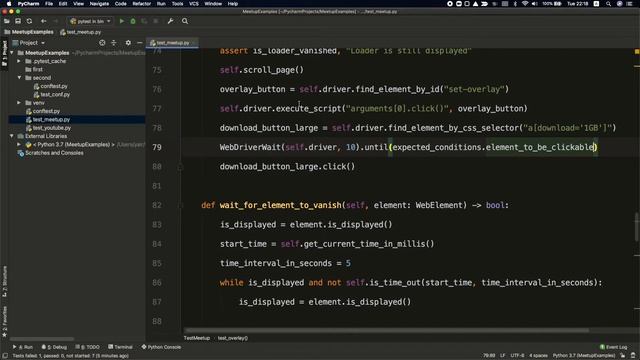Click the Open folder toolbar icon
640x360 pixels.
pos(7,21)
